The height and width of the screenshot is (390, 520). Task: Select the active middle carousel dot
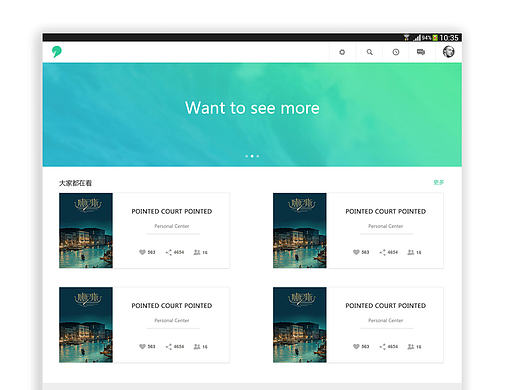coord(252,156)
